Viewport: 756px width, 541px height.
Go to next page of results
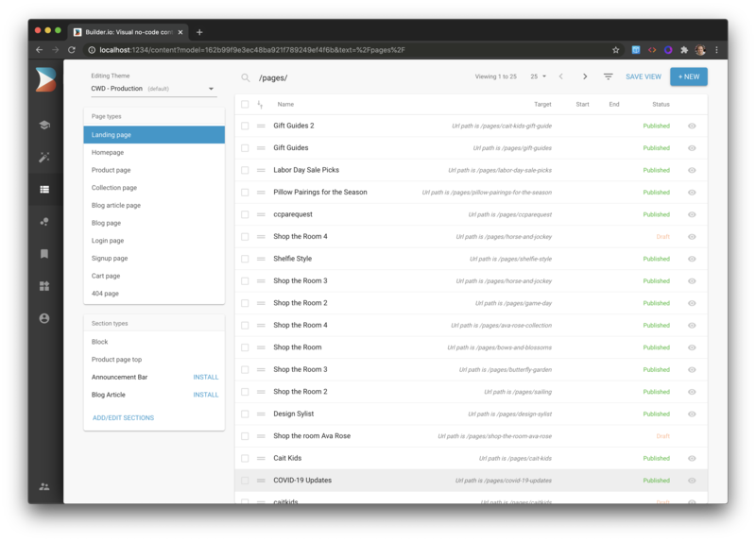click(585, 76)
